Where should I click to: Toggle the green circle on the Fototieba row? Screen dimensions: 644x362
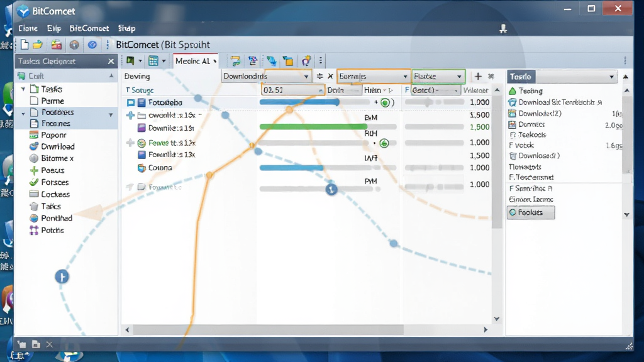coord(385,102)
